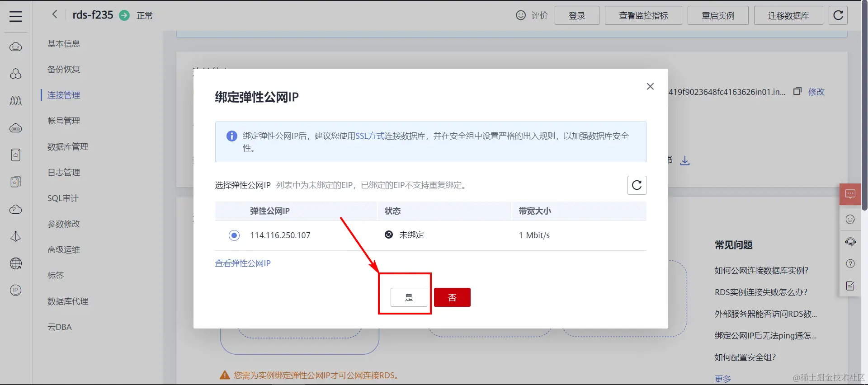
Task: Click the document copy icon in left sidebar
Action: (x=16, y=182)
